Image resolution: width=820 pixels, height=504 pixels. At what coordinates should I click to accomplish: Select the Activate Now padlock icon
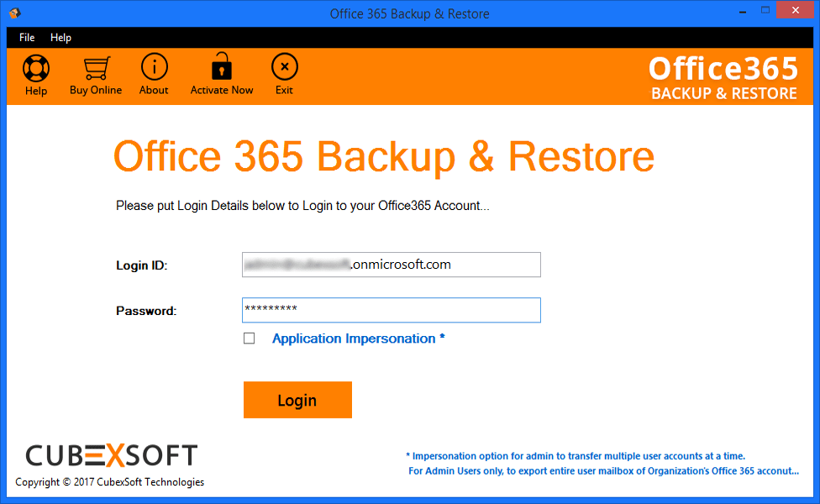[222, 66]
